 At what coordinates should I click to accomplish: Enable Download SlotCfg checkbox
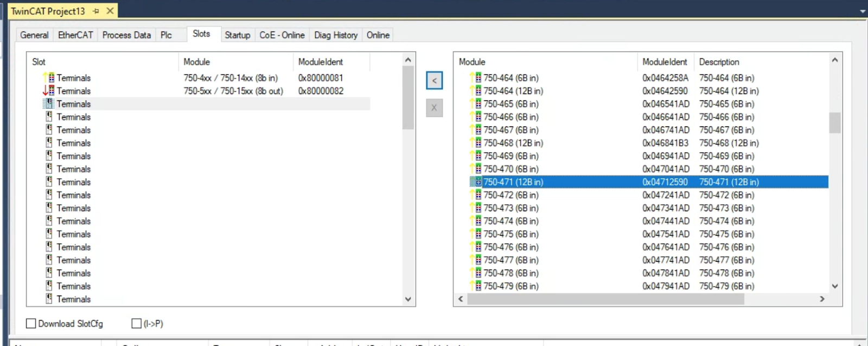[x=31, y=324]
